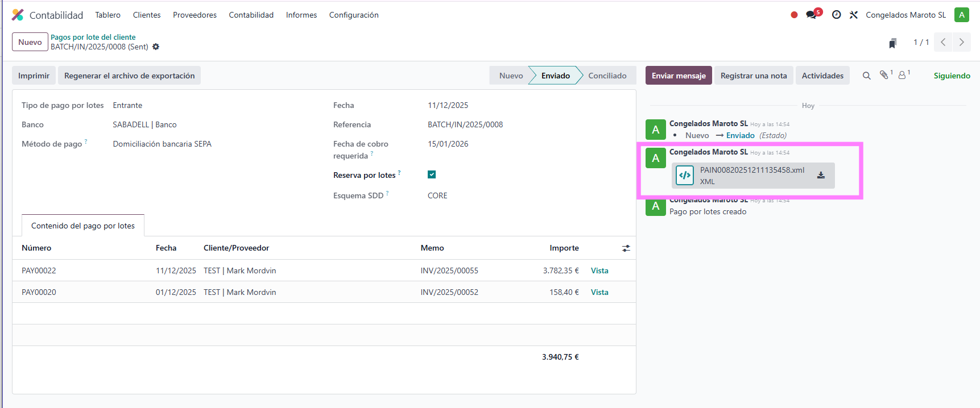The height and width of the screenshot is (408, 980).
Task: Open the conversations chat bubble icon
Action: 812,15
